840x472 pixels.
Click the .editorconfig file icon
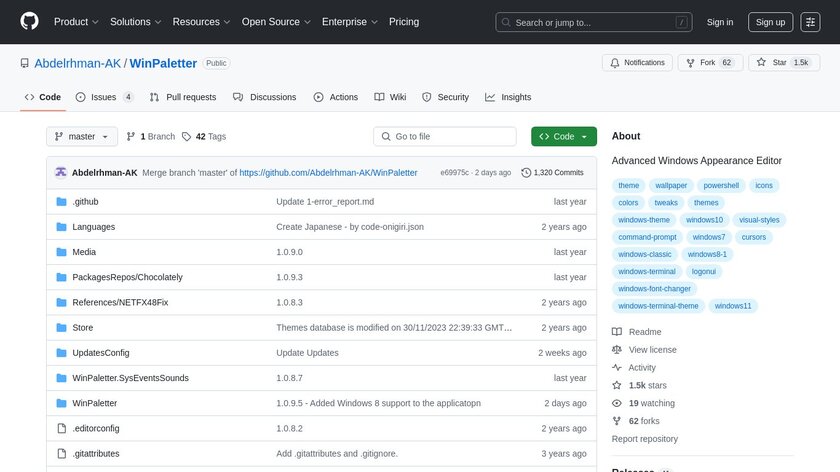click(61, 428)
